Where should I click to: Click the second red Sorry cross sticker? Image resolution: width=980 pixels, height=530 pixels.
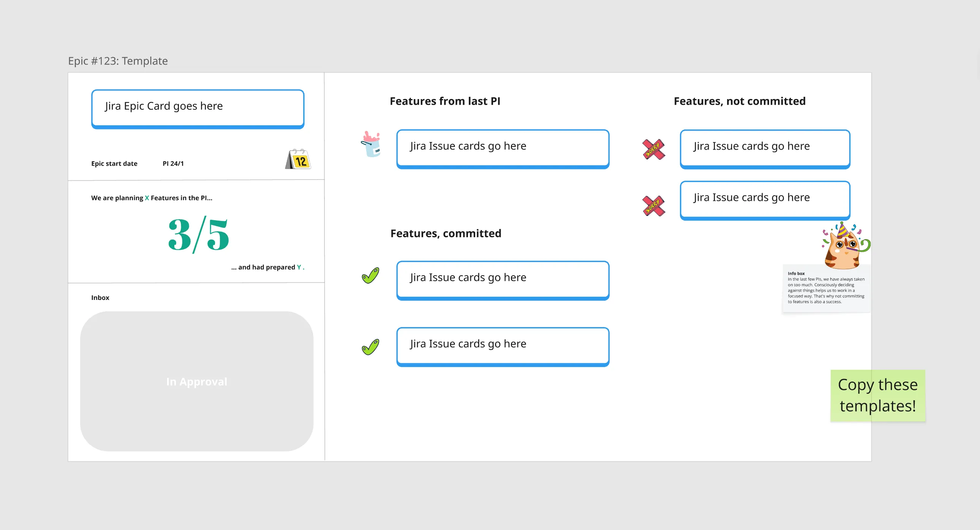point(653,206)
